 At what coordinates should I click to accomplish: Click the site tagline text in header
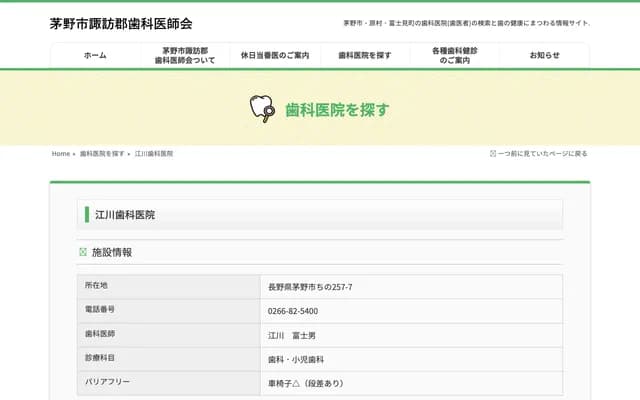tap(467, 23)
